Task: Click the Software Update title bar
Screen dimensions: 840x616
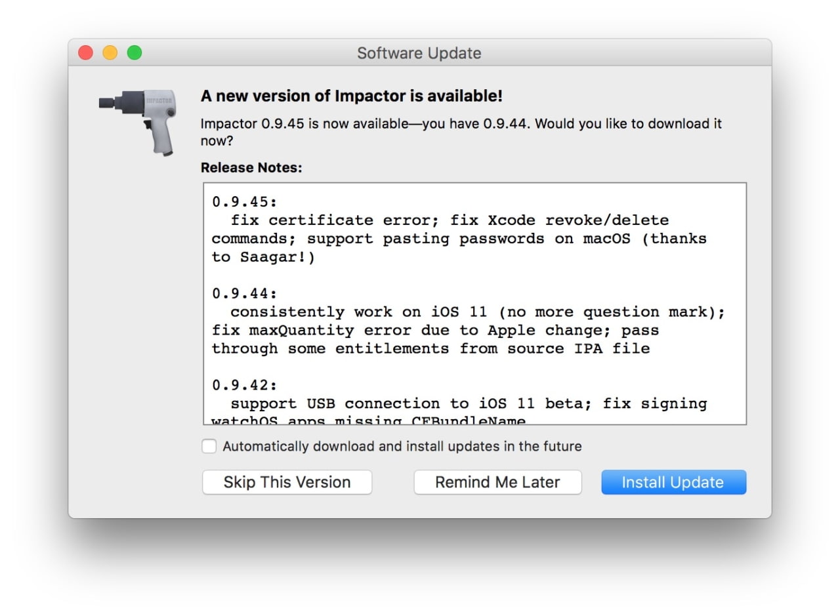Action: [x=419, y=53]
